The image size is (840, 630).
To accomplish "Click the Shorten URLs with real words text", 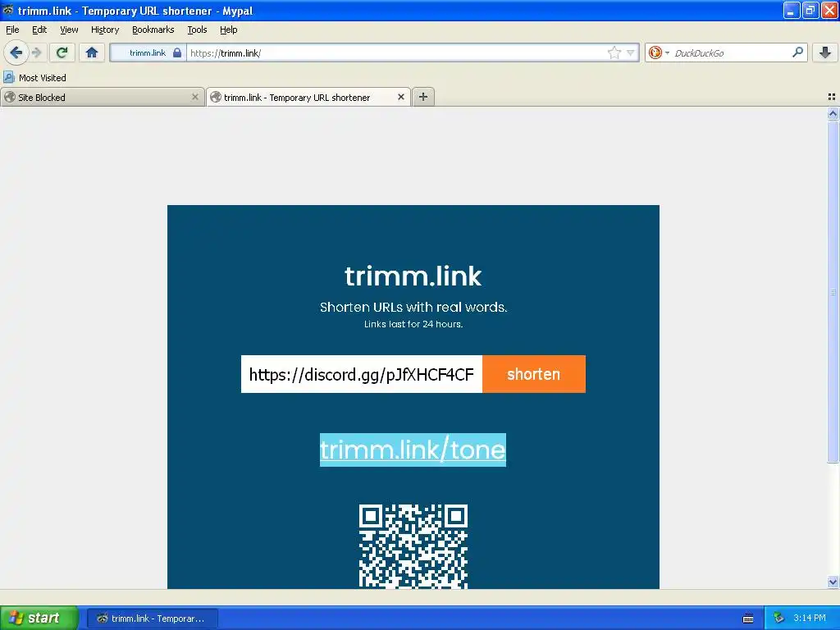I will (x=413, y=307).
